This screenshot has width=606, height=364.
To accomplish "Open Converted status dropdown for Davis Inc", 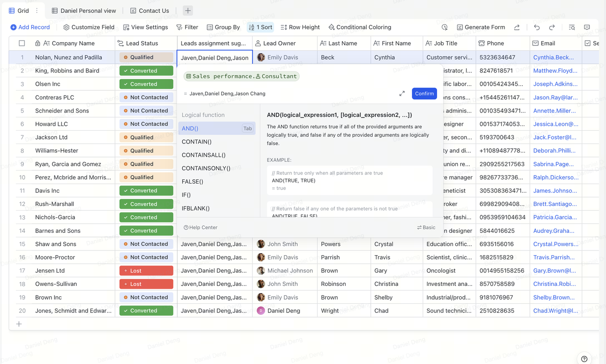I will pos(146,191).
